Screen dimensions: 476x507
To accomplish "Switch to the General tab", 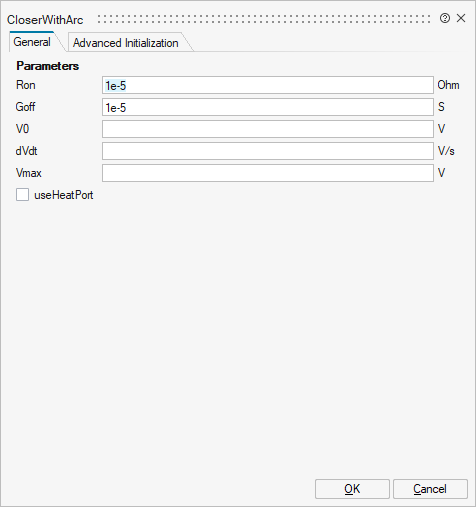I will point(32,42).
